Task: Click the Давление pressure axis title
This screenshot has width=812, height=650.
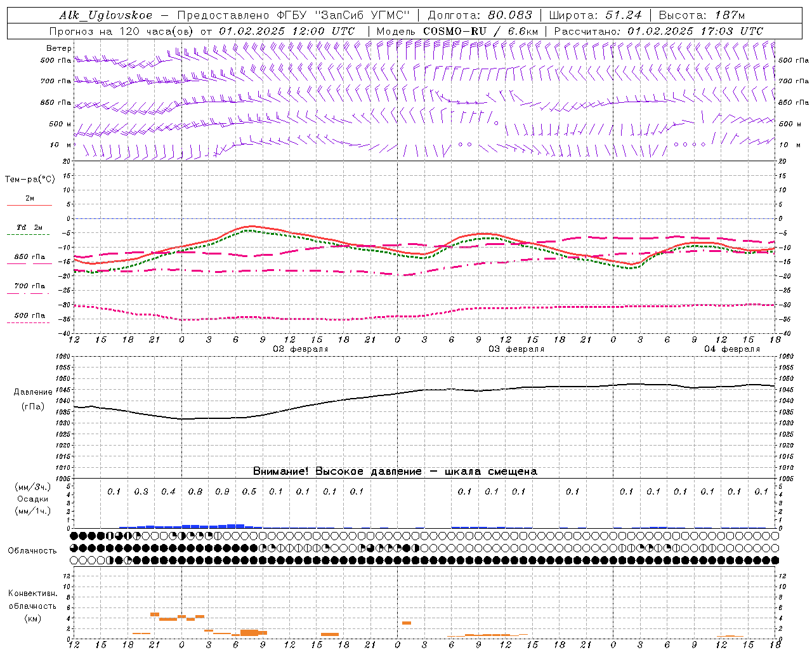Action: point(33,392)
